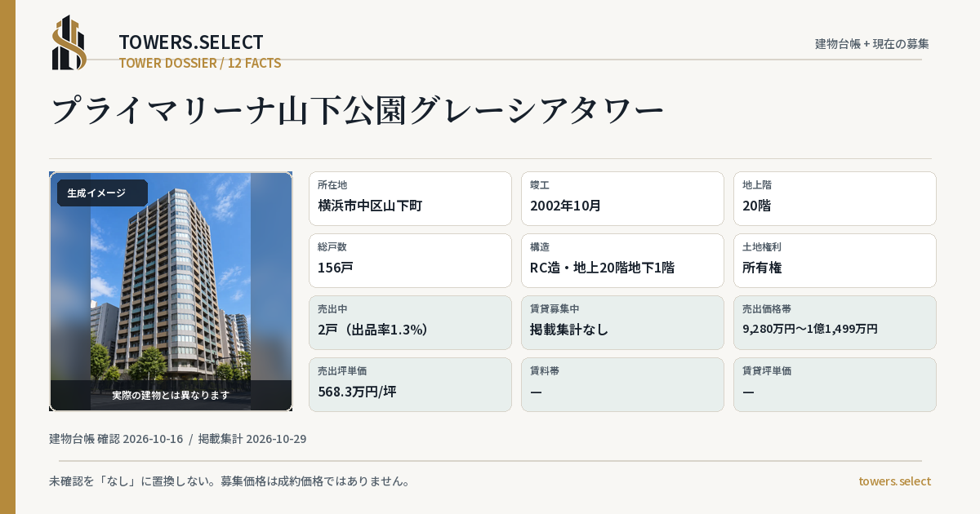Click the tower name プライマリーナ山下公園グレーシアタワー heading
The width and height of the screenshot is (980, 514).
(x=358, y=110)
